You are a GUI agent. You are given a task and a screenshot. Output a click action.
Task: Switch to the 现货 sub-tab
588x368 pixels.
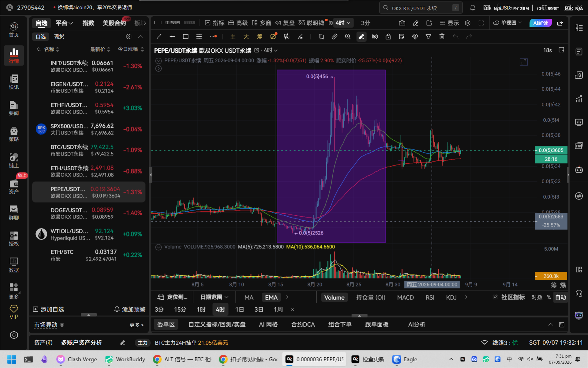pyautogui.click(x=59, y=36)
